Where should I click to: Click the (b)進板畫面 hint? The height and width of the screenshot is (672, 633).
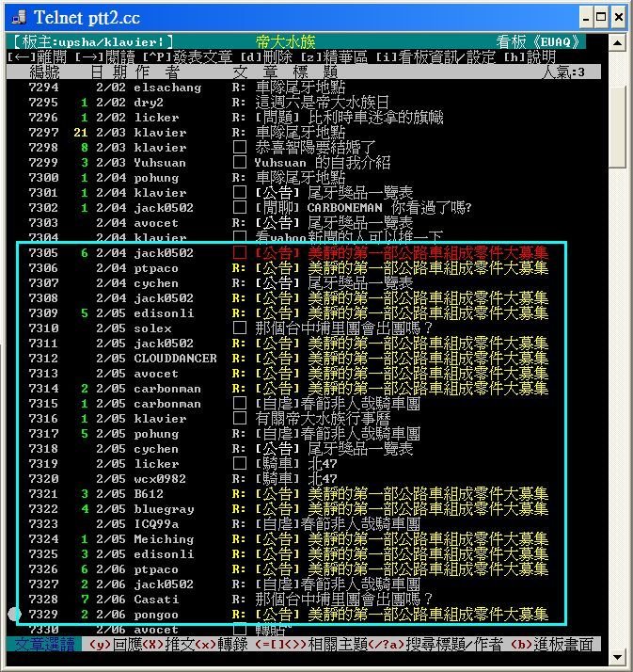[x=551, y=644]
